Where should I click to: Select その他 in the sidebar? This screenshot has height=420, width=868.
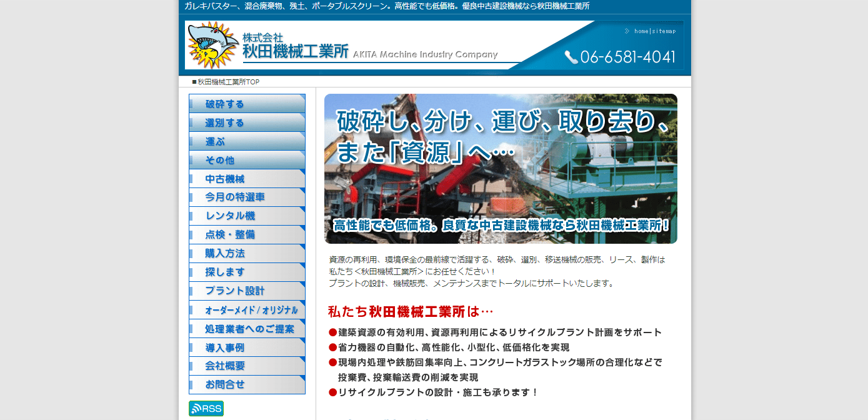click(247, 160)
